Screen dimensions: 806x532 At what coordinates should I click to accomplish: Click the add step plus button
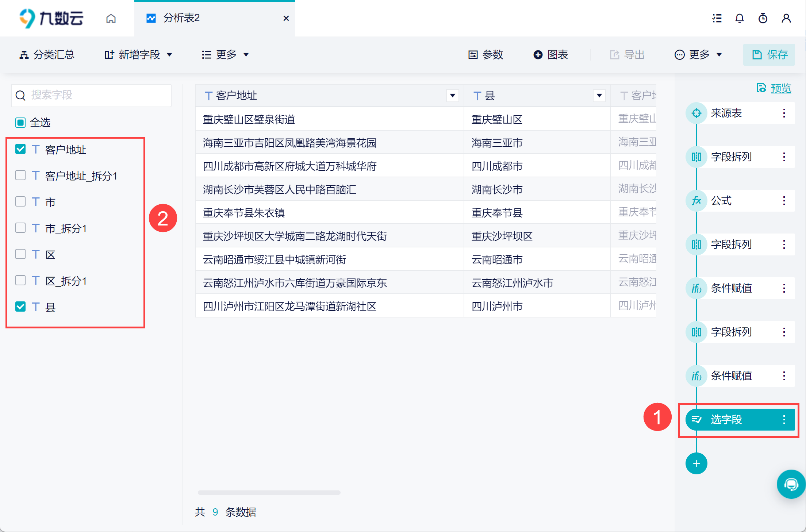[696, 463]
